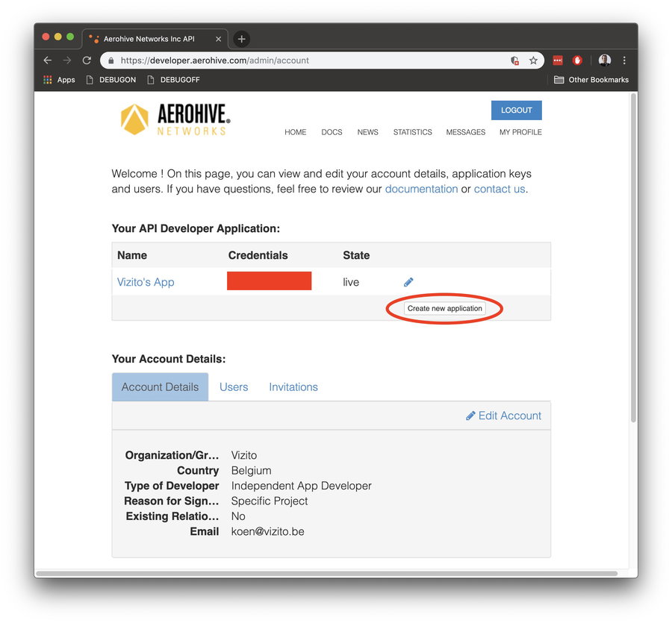
Task: Open MY PROFILE in navigation
Action: (520, 132)
